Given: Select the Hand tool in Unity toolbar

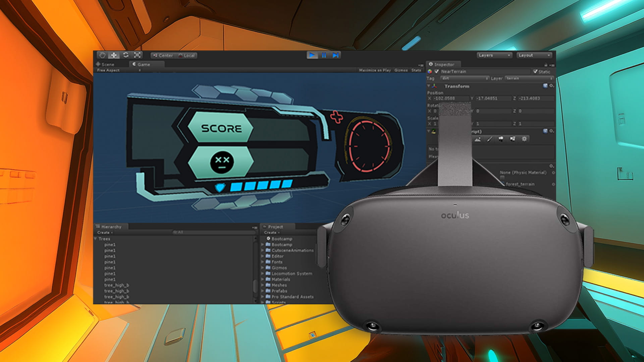Looking at the screenshot, I should (x=102, y=55).
